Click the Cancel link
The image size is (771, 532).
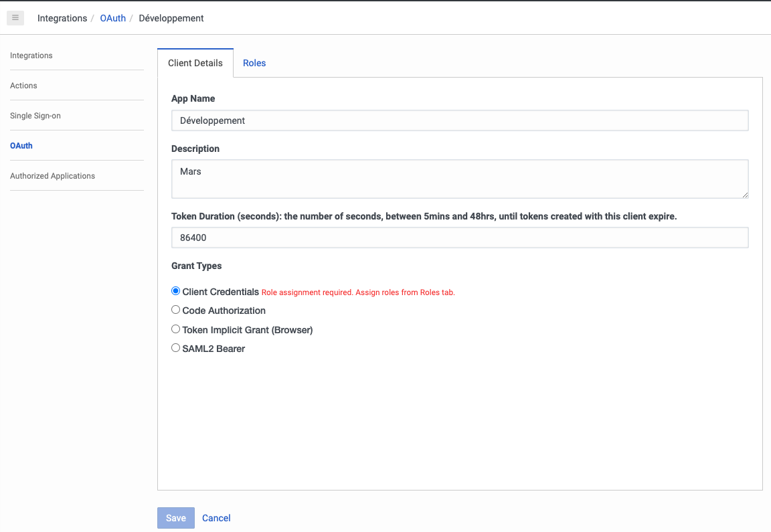(x=216, y=518)
